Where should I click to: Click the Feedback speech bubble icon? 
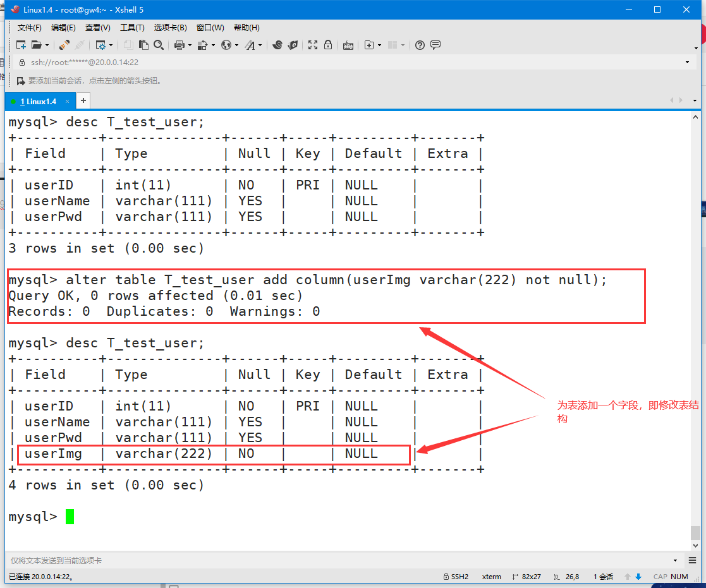coord(435,45)
